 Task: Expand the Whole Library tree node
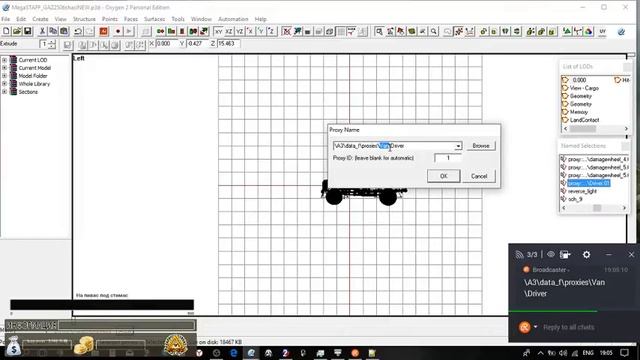(4, 84)
